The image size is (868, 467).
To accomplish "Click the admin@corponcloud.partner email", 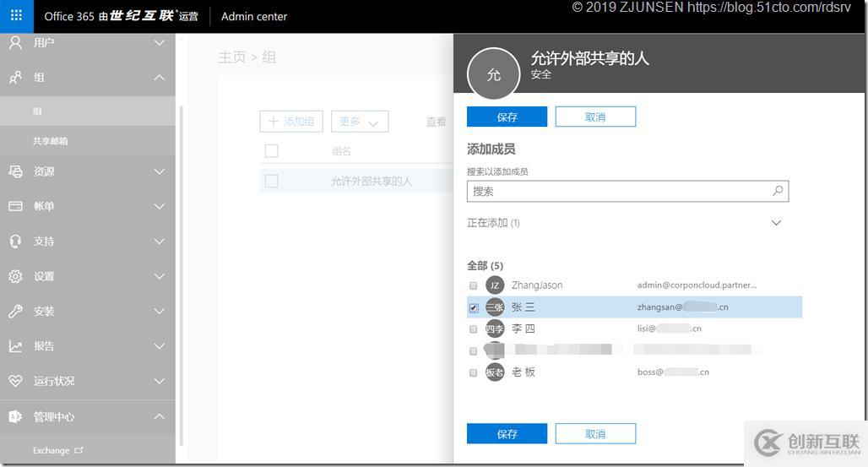I will click(x=697, y=285).
